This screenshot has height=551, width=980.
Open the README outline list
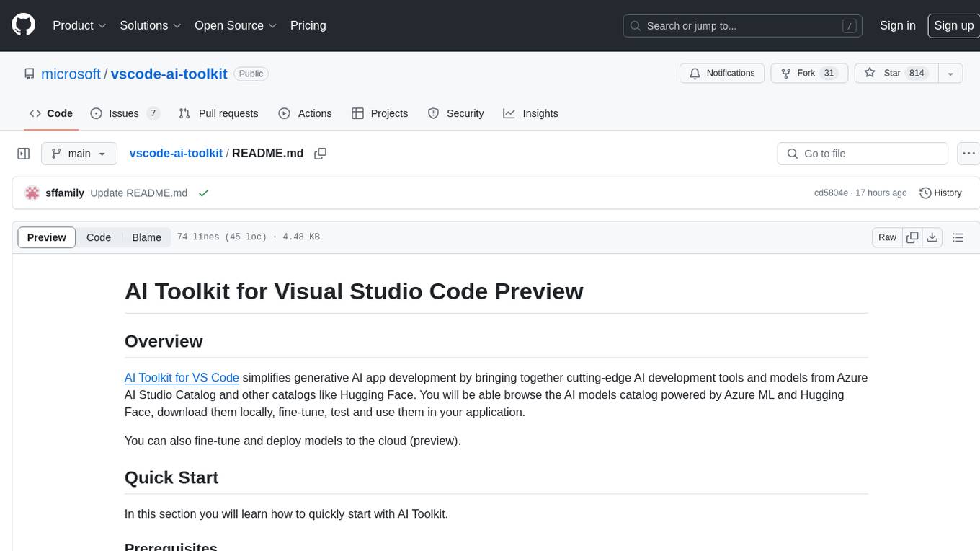(x=958, y=237)
